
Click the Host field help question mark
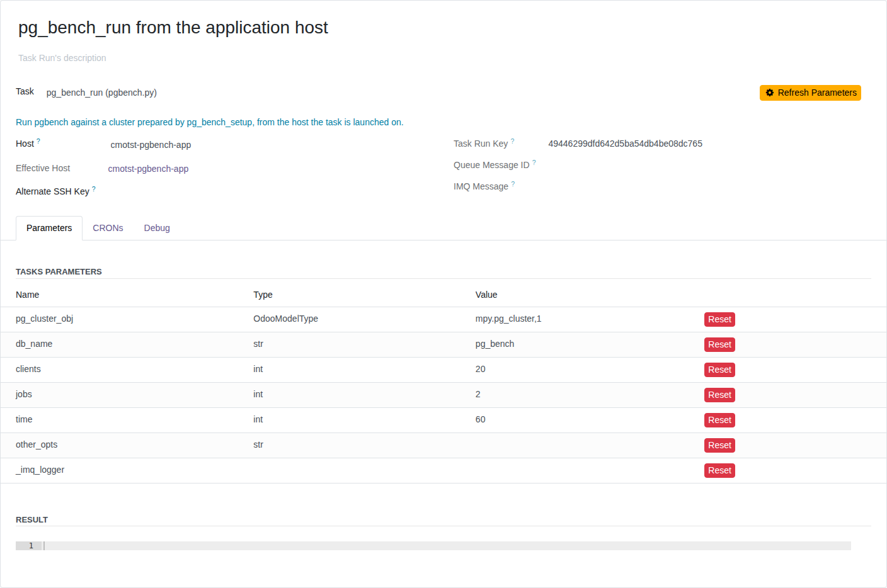38,141
